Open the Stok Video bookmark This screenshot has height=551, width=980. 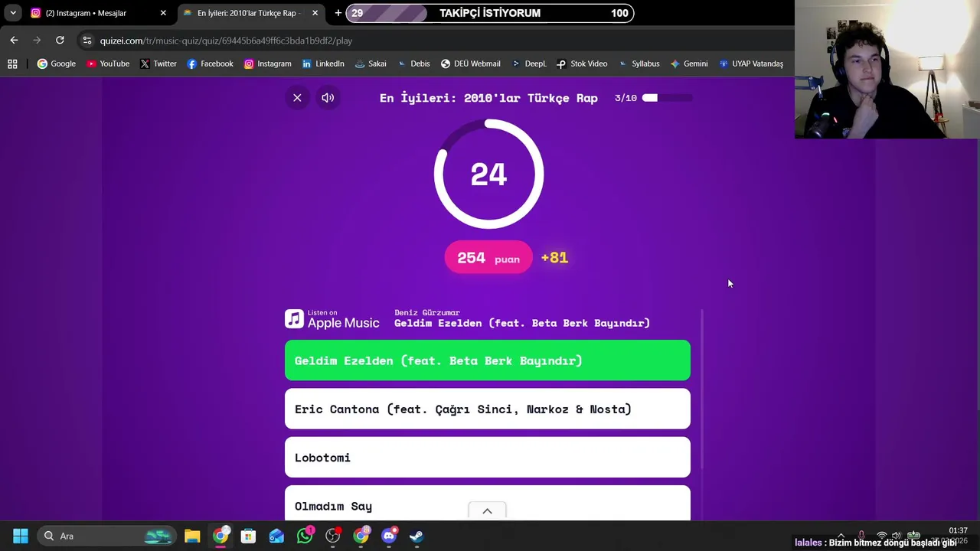pyautogui.click(x=582, y=64)
